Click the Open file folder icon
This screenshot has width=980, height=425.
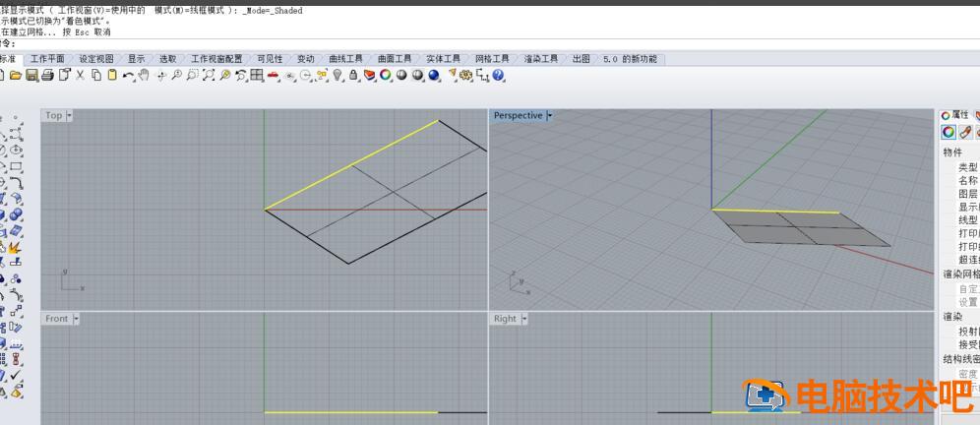click(x=15, y=75)
